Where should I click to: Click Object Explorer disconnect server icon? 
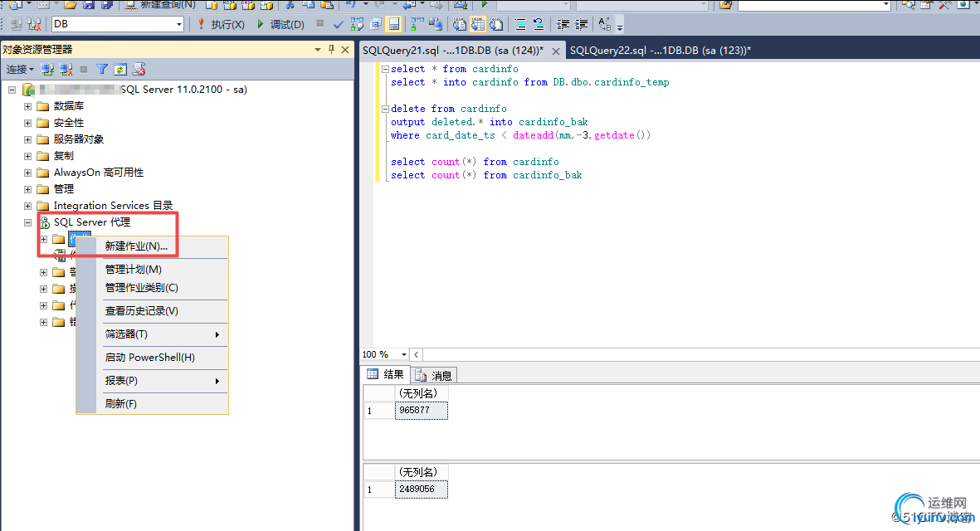point(66,70)
